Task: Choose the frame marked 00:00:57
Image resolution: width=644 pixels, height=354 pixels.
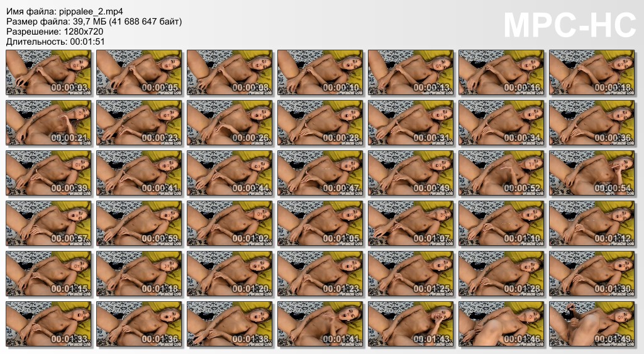Action: pos(48,223)
